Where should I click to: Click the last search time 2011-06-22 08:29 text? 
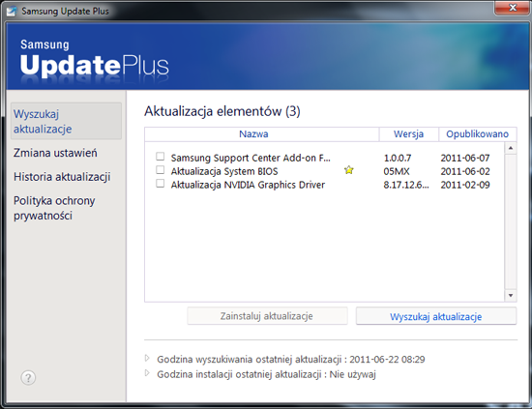click(x=387, y=359)
